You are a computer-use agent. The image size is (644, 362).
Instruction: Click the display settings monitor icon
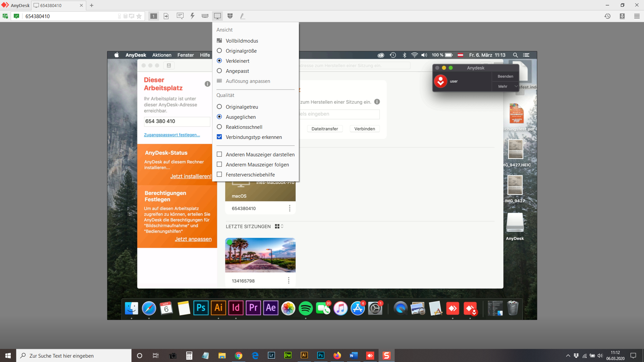[x=217, y=16]
